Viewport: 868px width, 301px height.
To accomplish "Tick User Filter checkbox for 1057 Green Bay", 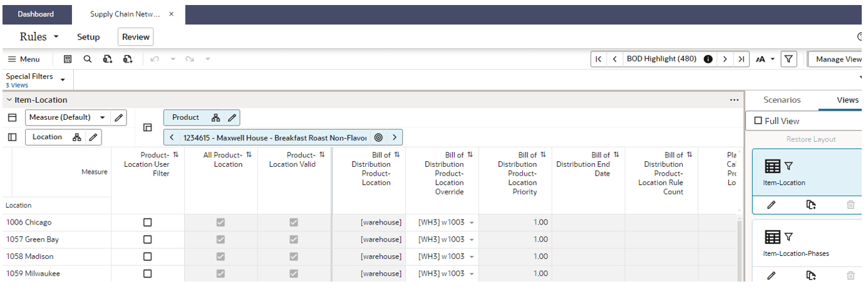I will pos(148,240).
